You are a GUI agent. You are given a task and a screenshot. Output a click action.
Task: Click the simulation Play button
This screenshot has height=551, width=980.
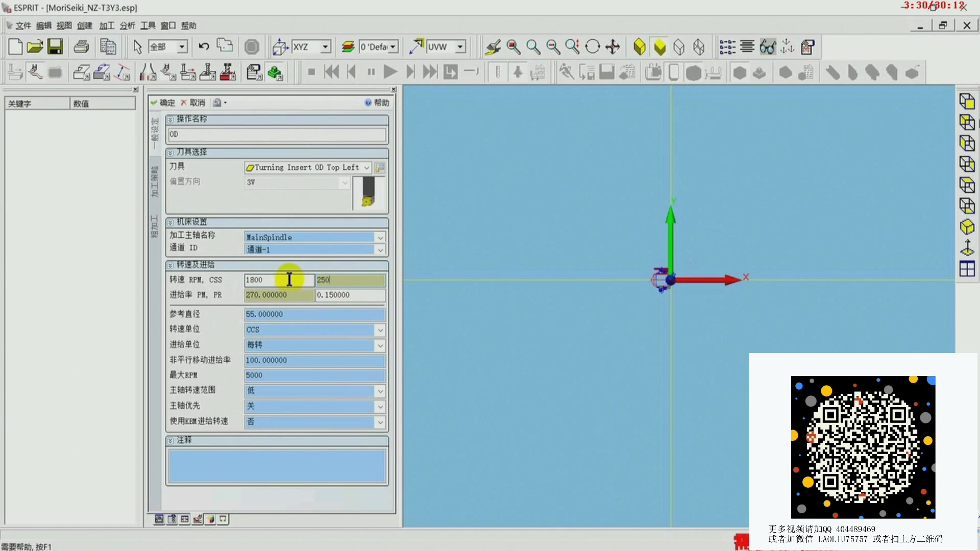click(x=390, y=72)
